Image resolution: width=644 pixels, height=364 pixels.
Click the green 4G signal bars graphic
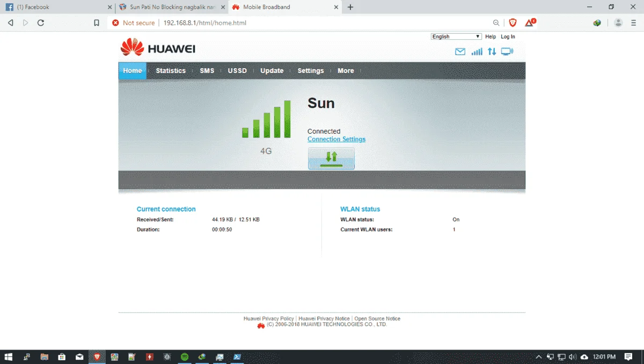(x=266, y=119)
